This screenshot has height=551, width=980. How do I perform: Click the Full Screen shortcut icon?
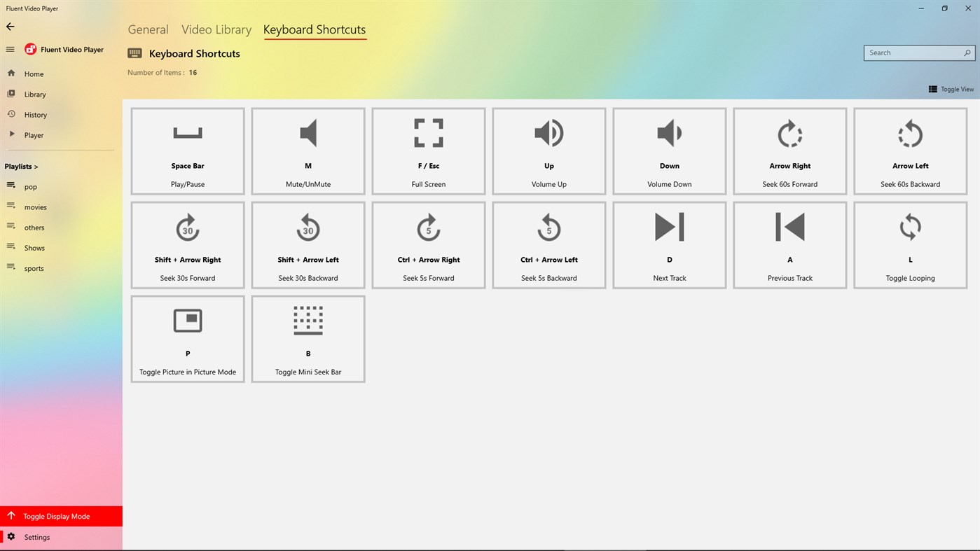coord(428,132)
